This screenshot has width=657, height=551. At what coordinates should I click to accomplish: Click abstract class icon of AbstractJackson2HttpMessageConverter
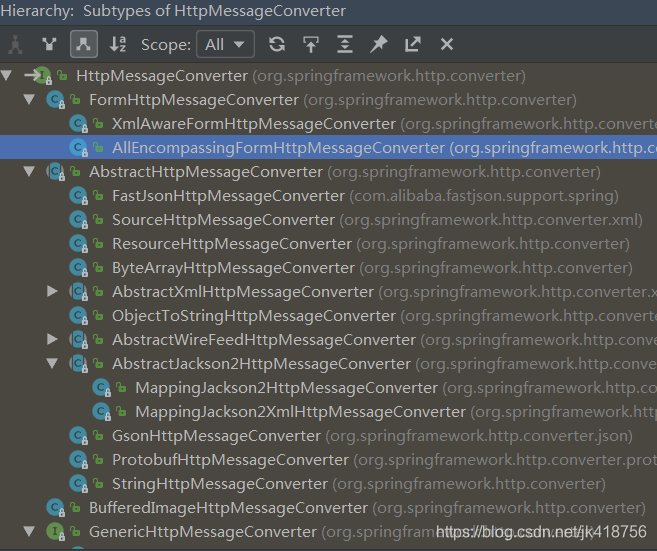[x=78, y=364]
